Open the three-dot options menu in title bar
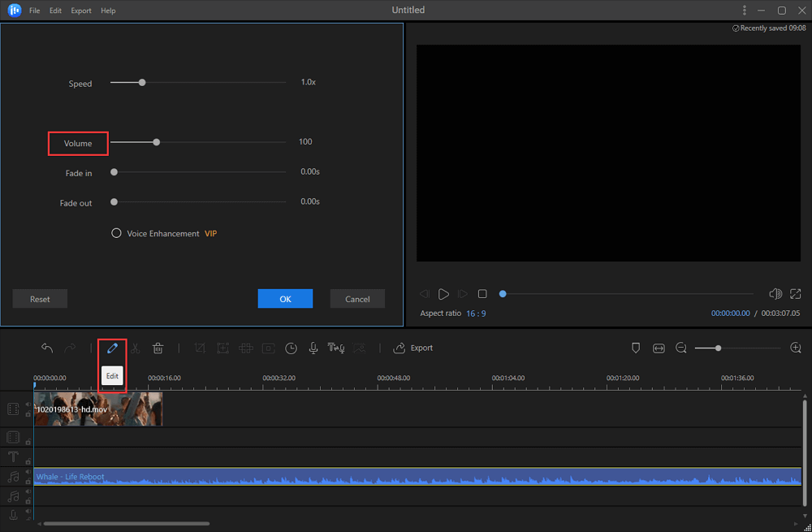Image resolution: width=812 pixels, height=532 pixels. 745,11
